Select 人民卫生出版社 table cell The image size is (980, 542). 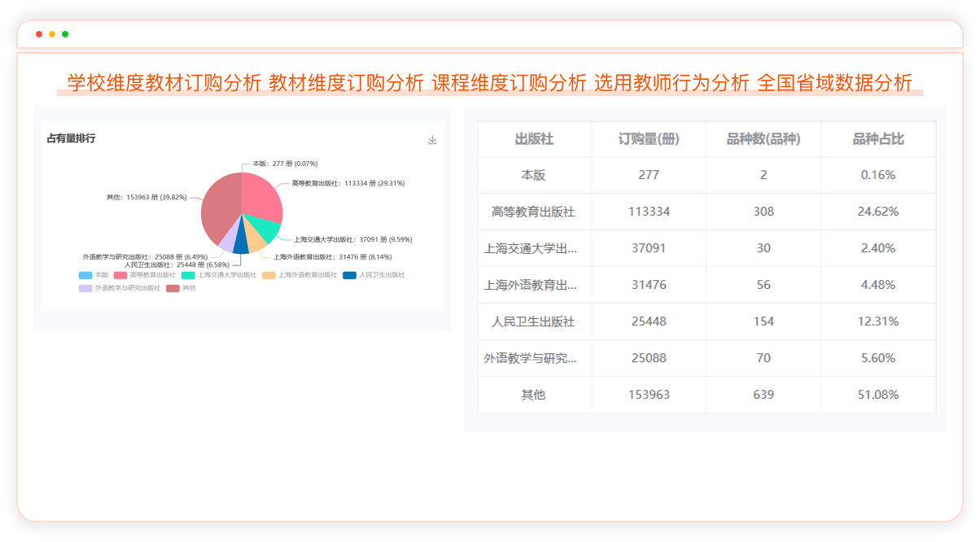(534, 321)
